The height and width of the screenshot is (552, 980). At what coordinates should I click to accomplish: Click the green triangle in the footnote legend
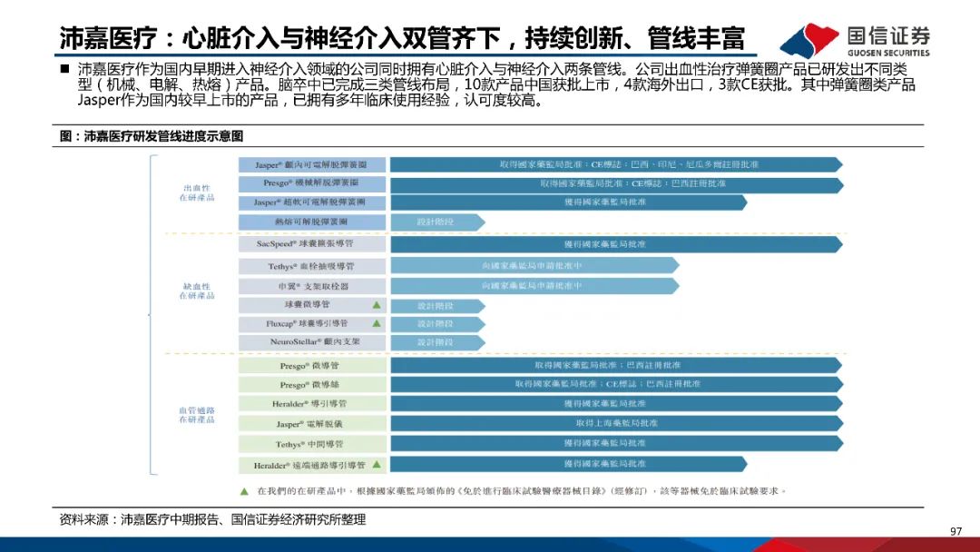pyautogui.click(x=244, y=491)
